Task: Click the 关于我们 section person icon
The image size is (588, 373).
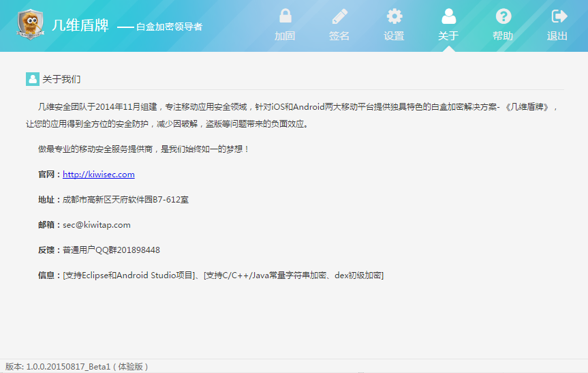Action: (33, 79)
